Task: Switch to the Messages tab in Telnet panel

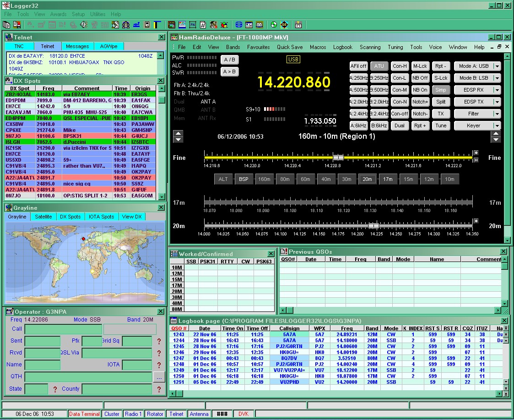Action: pyautogui.click(x=77, y=46)
